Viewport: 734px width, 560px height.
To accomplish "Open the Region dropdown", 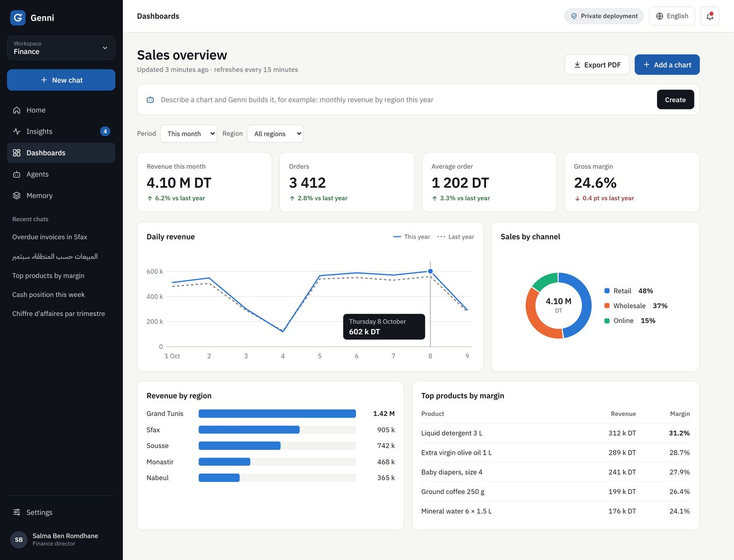I will (275, 134).
